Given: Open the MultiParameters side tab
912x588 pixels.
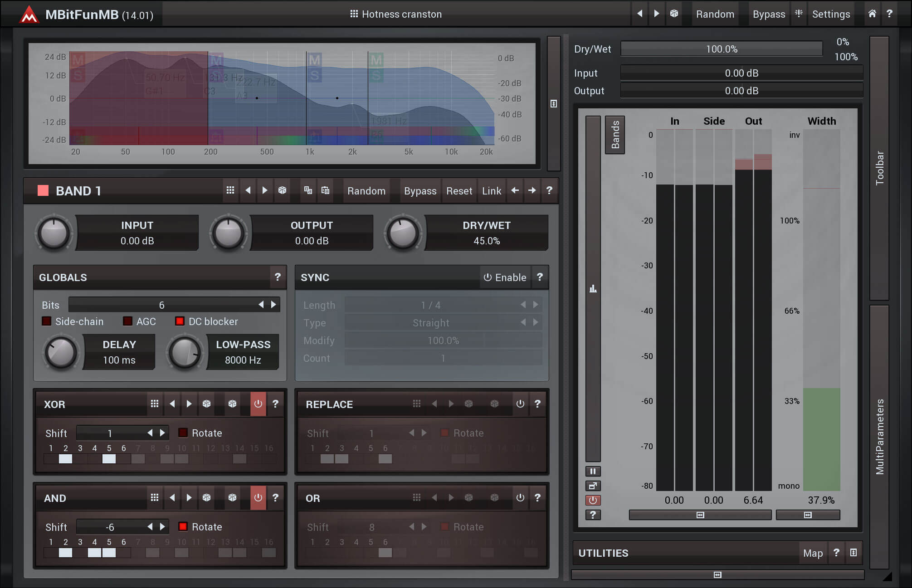Looking at the screenshot, I should 879,437.
